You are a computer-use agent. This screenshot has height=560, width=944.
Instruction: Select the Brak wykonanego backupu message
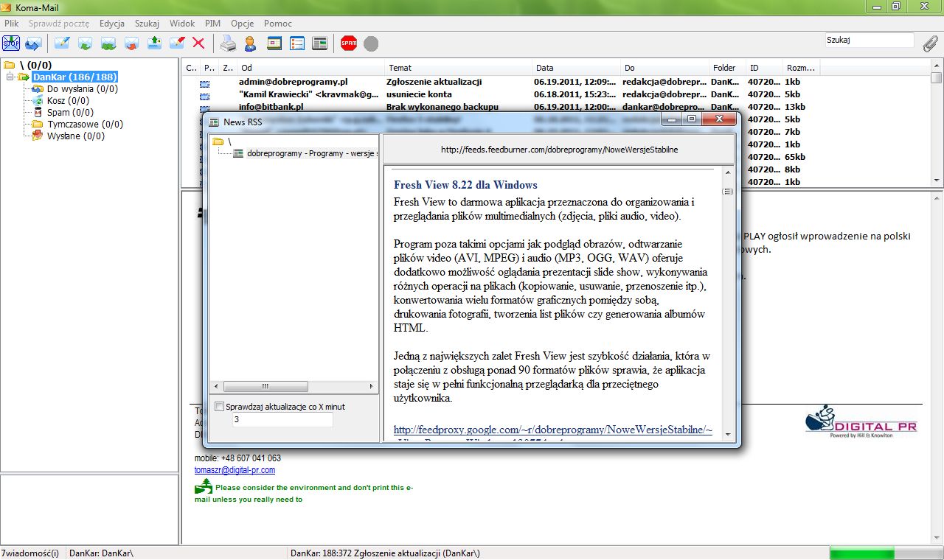(442, 107)
